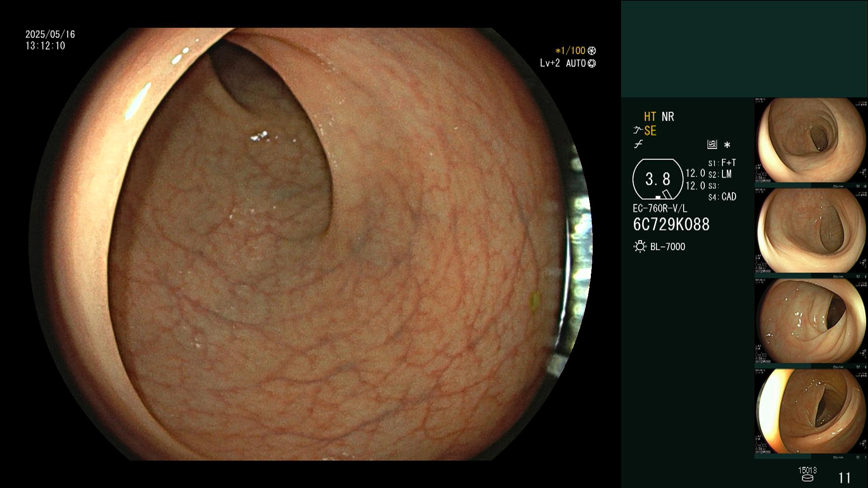Click the upper 12.0 value
Screen dimensions: 868x488
[695, 174]
